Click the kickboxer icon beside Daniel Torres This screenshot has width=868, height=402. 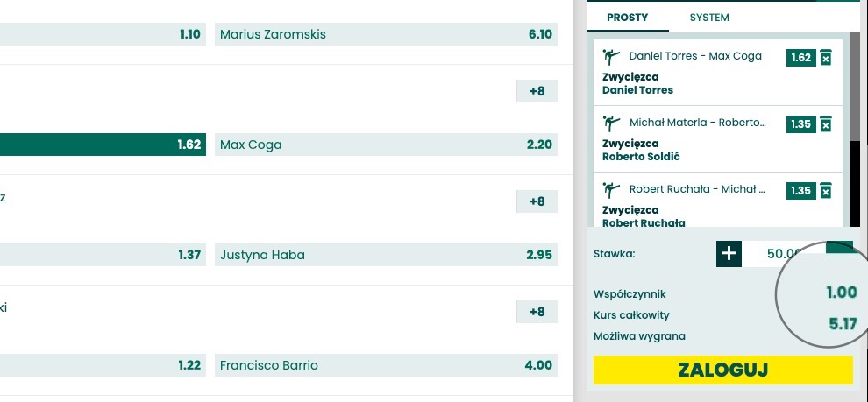coord(610,57)
